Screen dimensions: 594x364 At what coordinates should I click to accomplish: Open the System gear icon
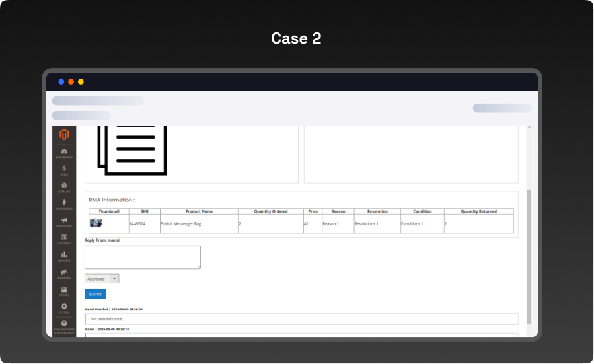[x=64, y=307]
